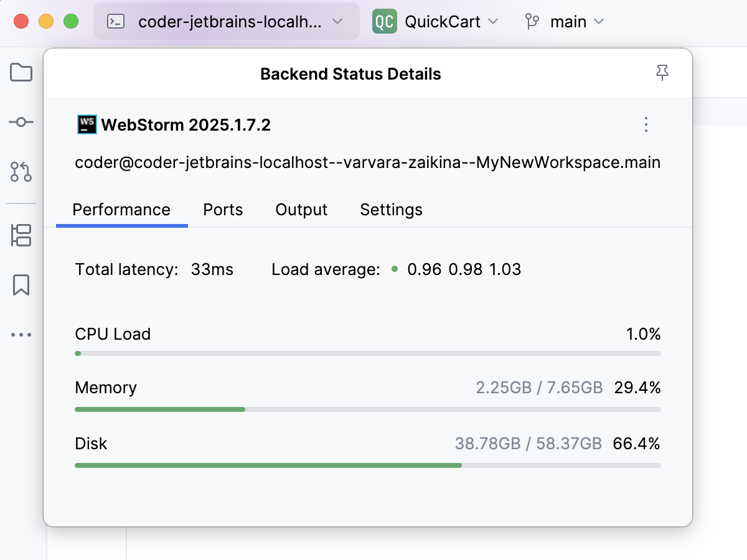The width and height of the screenshot is (747, 560).
Task: Open the Pull Requests tool window icon
Action: tap(21, 172)
